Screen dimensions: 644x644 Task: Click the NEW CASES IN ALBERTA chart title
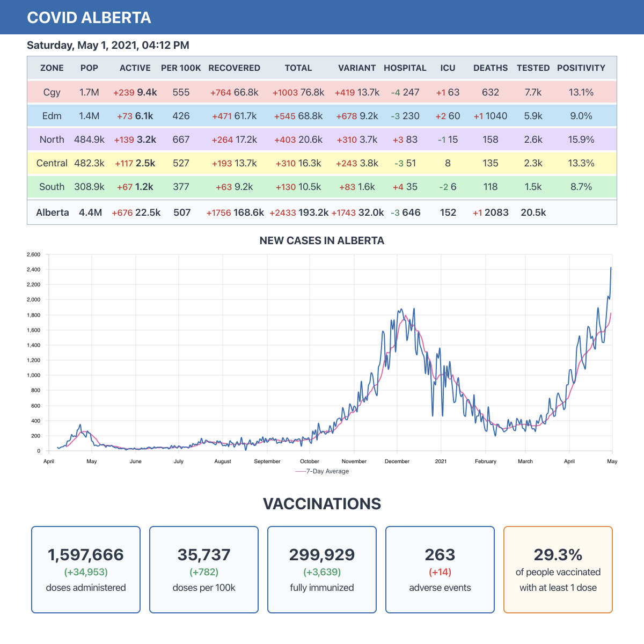point(322,240)
